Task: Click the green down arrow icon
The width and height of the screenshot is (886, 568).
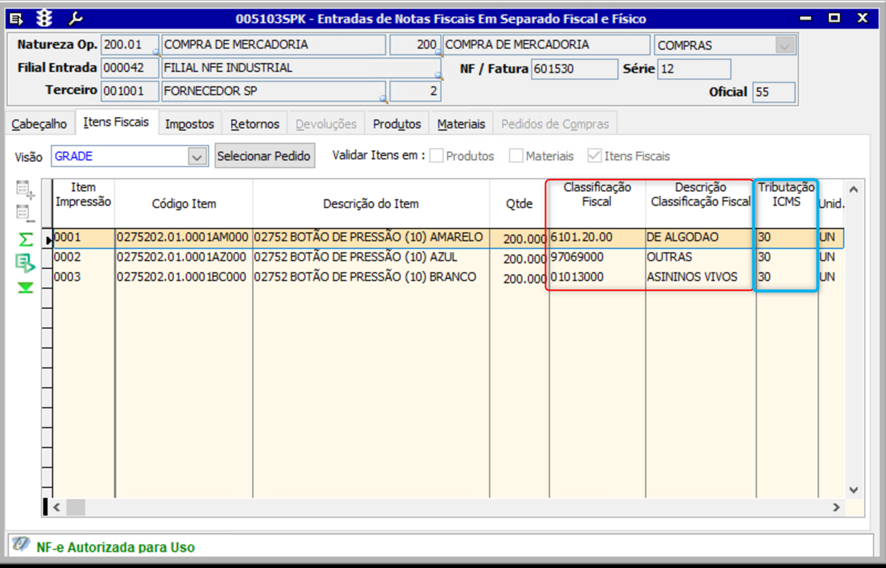Action: [x=25, y=288]
